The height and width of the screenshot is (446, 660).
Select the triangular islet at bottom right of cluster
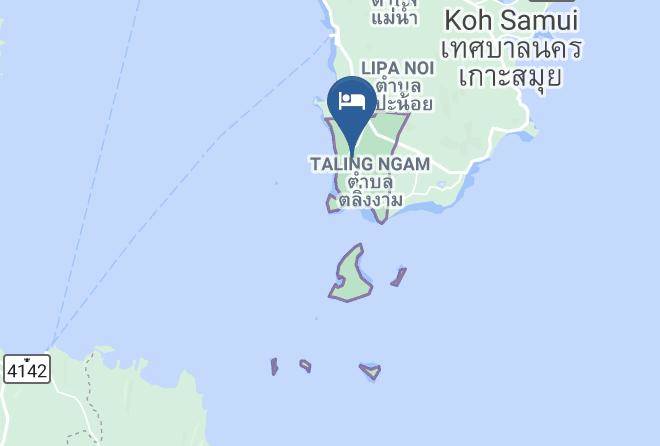(x=371, y=371)
